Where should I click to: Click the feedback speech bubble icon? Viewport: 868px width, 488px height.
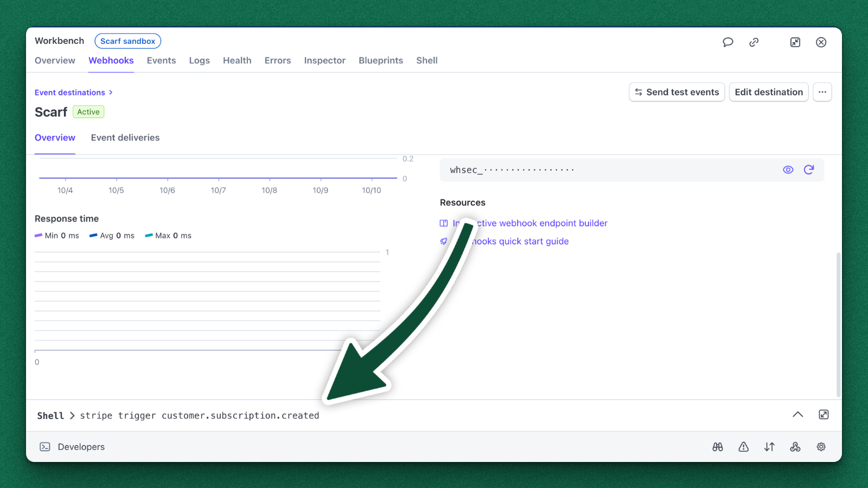[728, 42]
